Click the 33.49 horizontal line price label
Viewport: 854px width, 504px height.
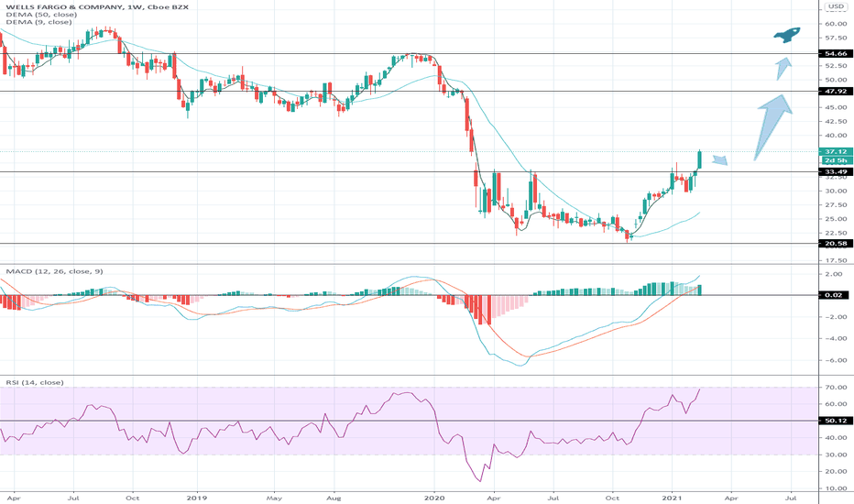[x=836, y=172]
